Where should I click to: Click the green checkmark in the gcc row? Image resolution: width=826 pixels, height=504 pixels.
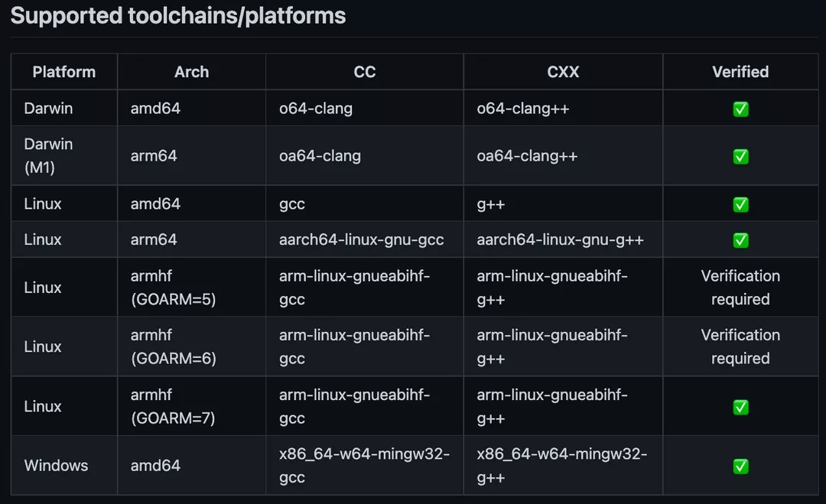(740, 204)
